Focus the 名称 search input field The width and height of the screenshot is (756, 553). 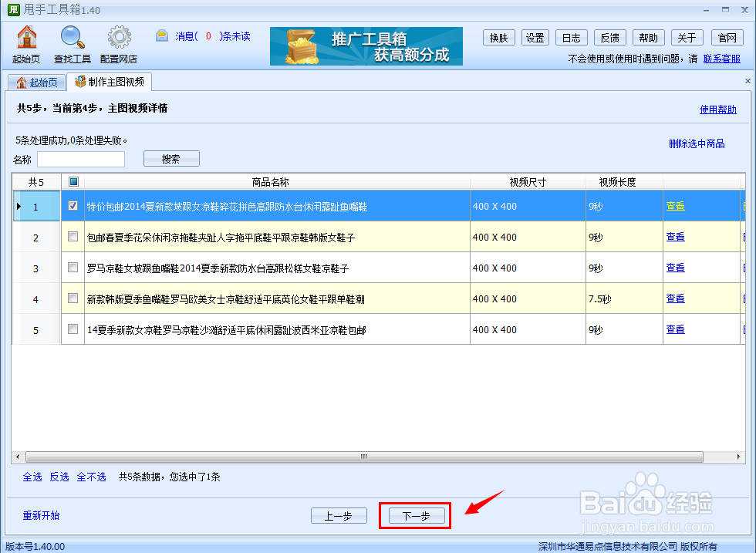[x=81, y=159]
